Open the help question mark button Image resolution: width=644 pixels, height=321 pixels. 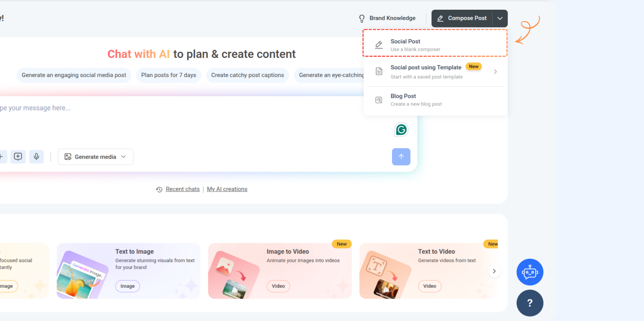pos(530,303)
